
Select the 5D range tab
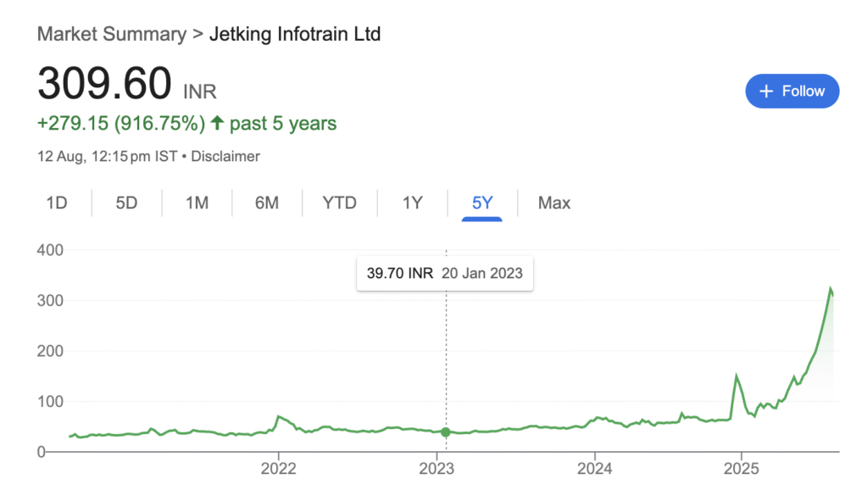click(x=126, y=203)
